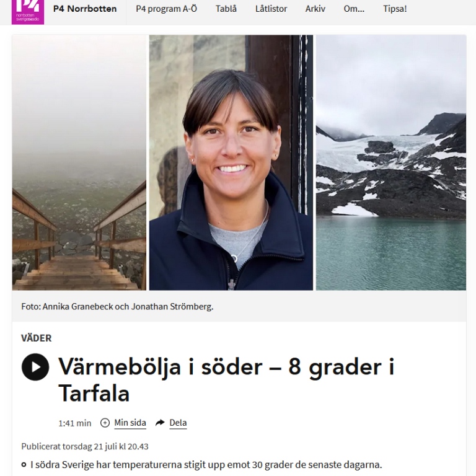Viewport: 476px width, 476px height.
Task: Click the share arrow icon beside Dela
Action: pos(160,423)
